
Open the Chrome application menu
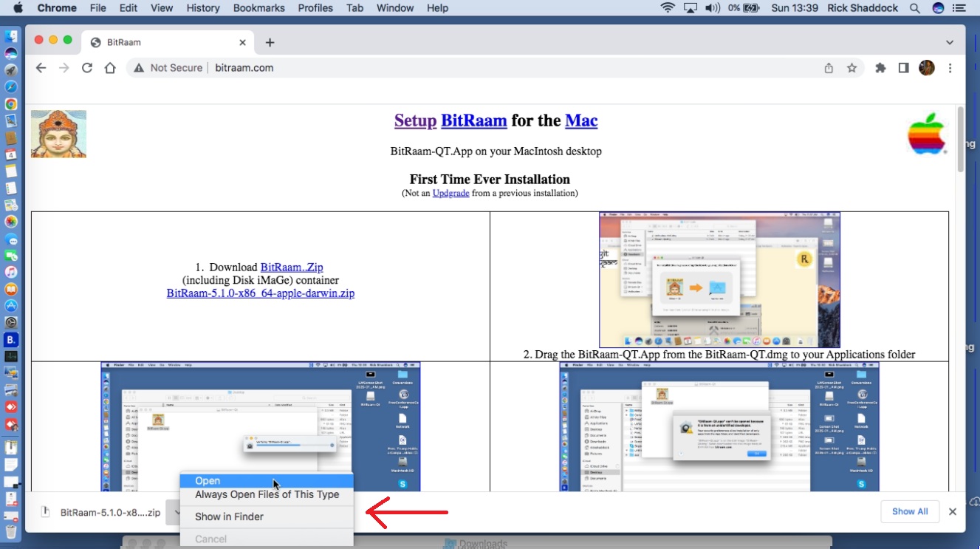(x=57, y=8)
